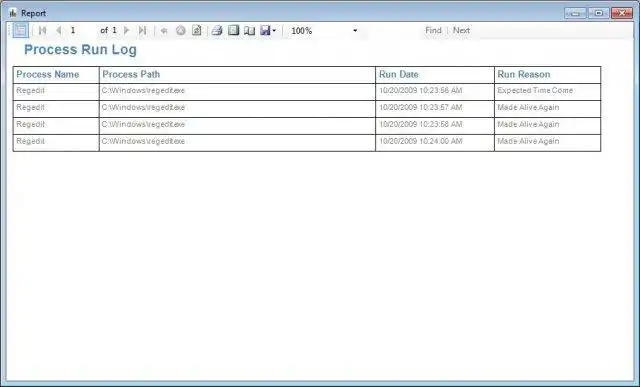
Task: Close the Report window
Action: pyautogui.click(x=622, y=13)
